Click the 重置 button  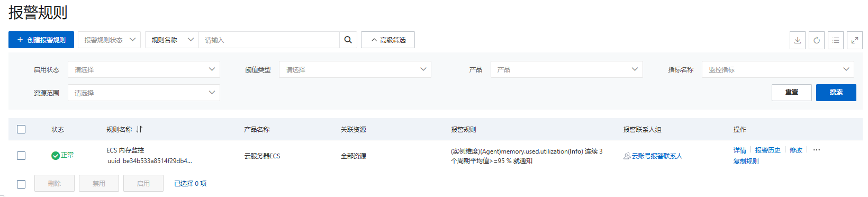792,92
